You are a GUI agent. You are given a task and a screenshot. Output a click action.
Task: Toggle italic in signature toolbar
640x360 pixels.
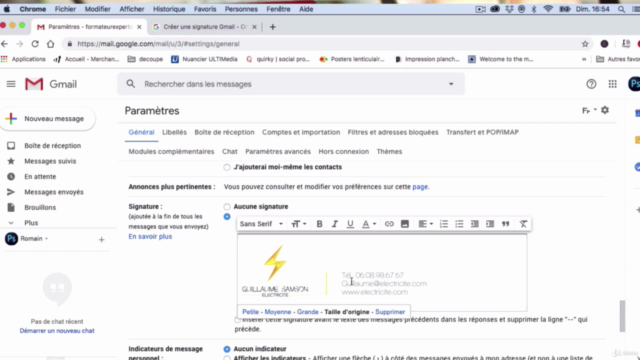tap(335, 224)
